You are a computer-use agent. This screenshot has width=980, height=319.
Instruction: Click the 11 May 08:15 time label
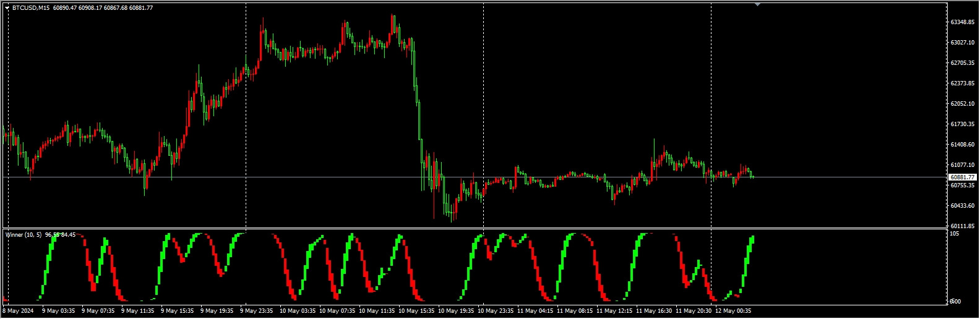575,311
